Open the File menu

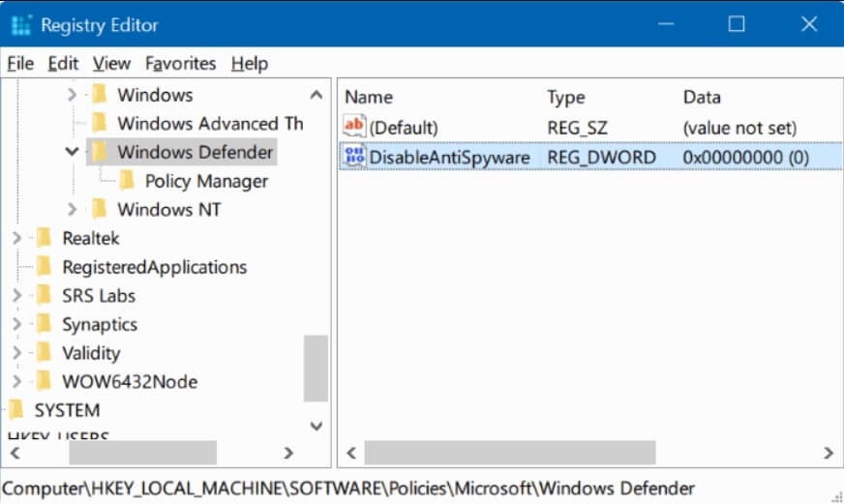20,64
